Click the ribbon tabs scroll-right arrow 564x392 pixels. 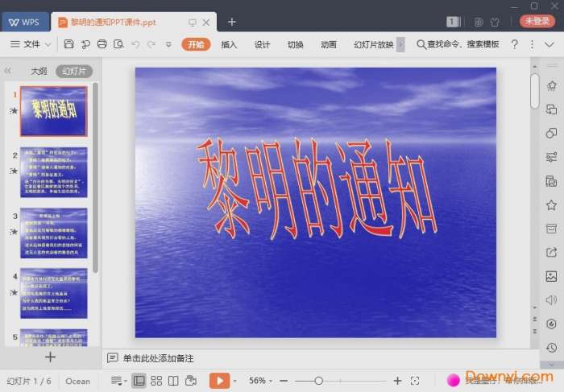(x=400, y=44)
